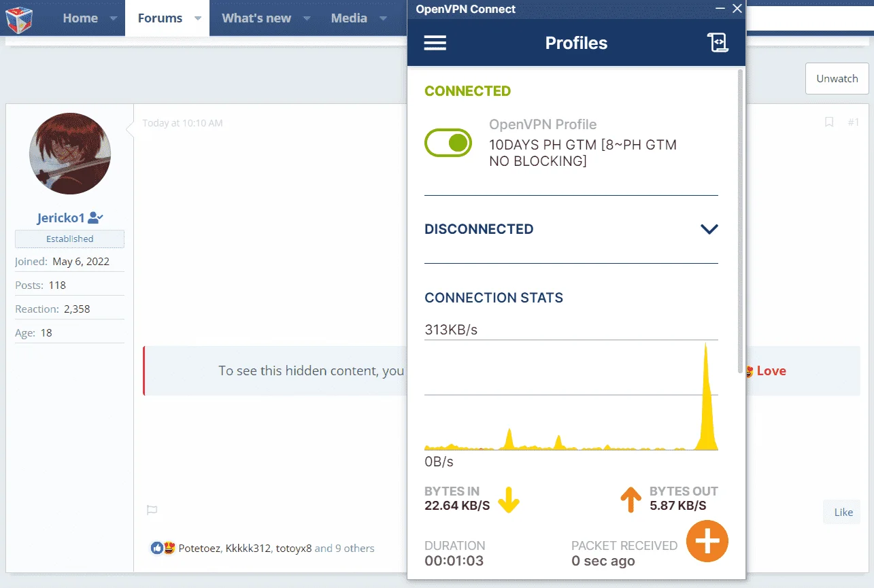Image resolution: width=874 pixels, height=588 pixels.
Task: Toggle off the OpenVPN Profile connection switch
Action: pos(448,143)
